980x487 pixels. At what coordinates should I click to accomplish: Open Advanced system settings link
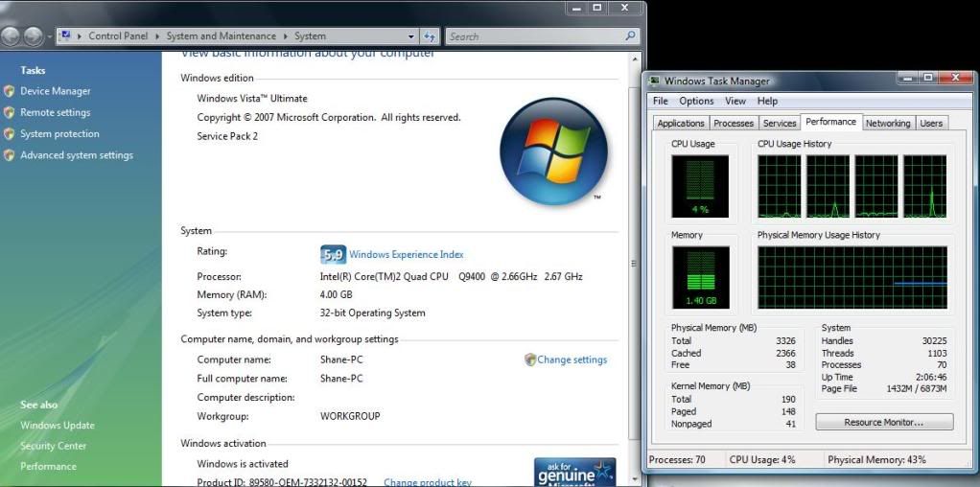point(77,155)
